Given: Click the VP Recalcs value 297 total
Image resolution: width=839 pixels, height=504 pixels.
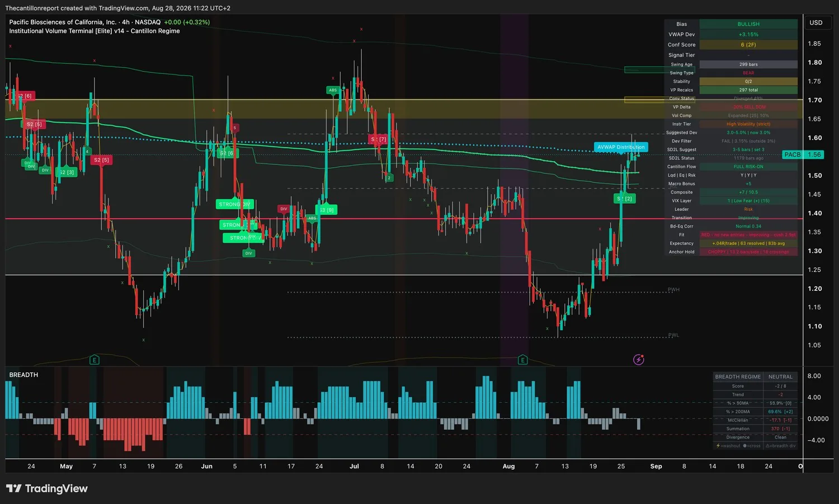Looking at the screenshot, I should pyautogui.click(x=748, y=90).
